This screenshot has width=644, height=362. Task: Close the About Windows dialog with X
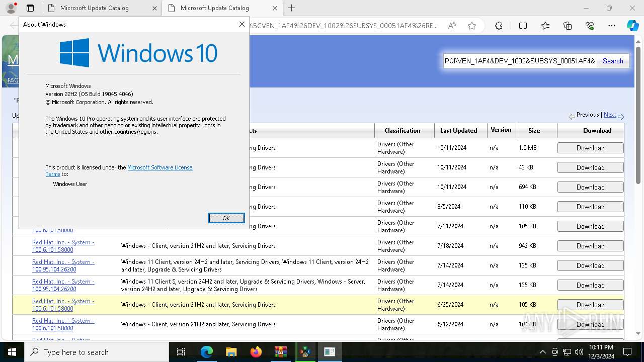242,24
